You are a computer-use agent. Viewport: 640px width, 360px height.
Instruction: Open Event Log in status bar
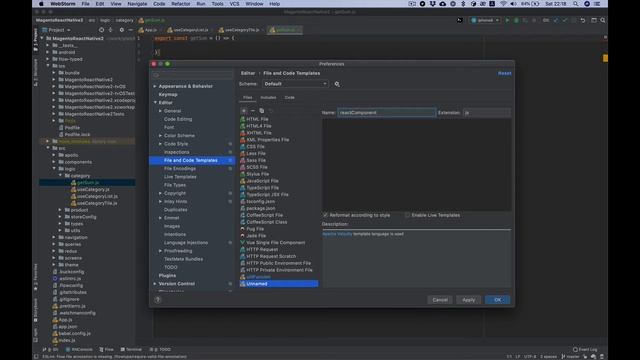(584, 349)
